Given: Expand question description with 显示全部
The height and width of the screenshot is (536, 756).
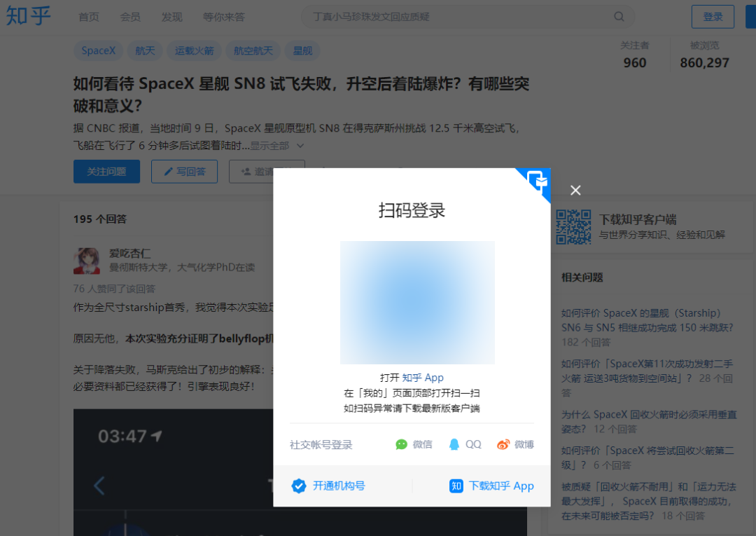Looking at the screenshot, I should [x=276, y=146].
